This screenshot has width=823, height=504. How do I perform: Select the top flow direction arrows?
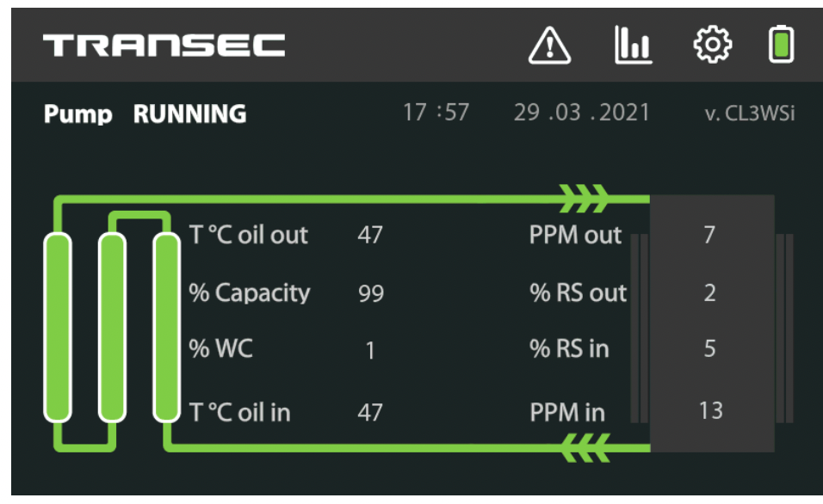(x=584, y=198)
